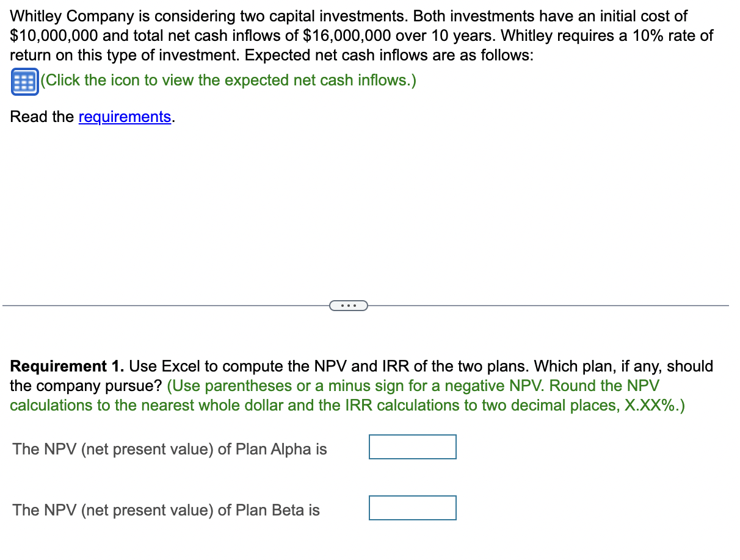740x560 pixels.
Task: Click the underlined requirements hyperlink
Action: 124,117
